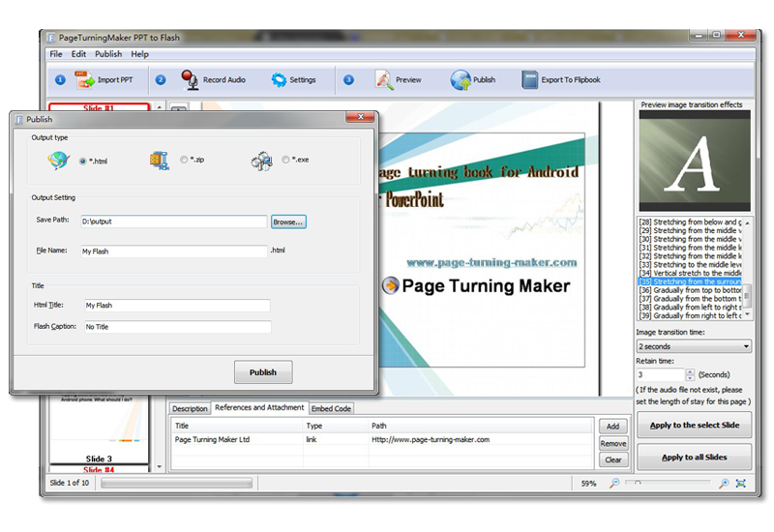
Task: Click the zoom out magnifier in status bar
Action: point(614,483)
